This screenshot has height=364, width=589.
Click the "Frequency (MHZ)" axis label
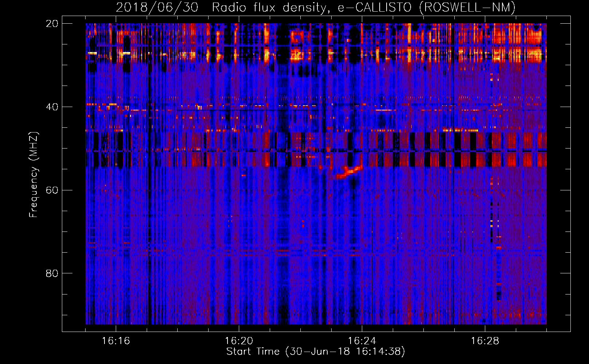(33, 174)
